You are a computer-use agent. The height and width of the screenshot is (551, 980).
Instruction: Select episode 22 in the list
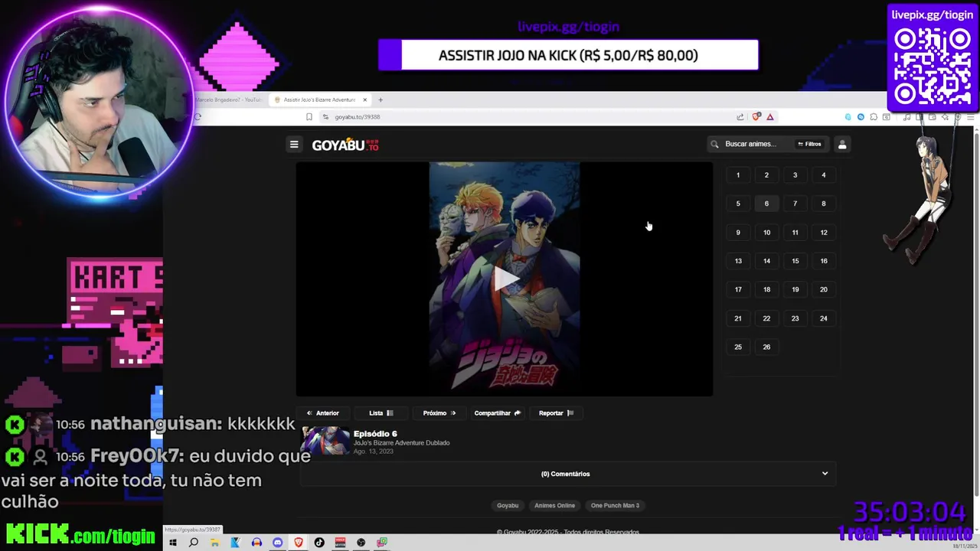(766, 318)
